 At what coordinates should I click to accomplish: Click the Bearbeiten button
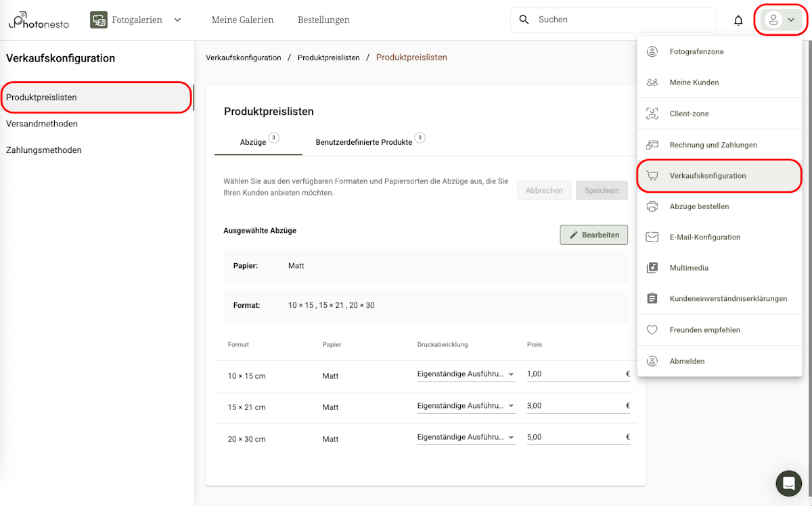tap(593, 235)
